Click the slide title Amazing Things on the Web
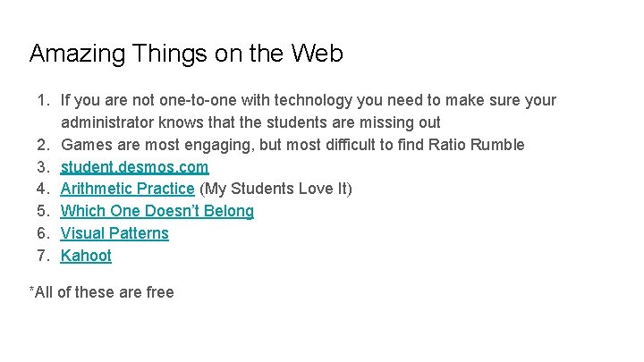This screenshot has width=644, height=362. (x=186, y=54)
